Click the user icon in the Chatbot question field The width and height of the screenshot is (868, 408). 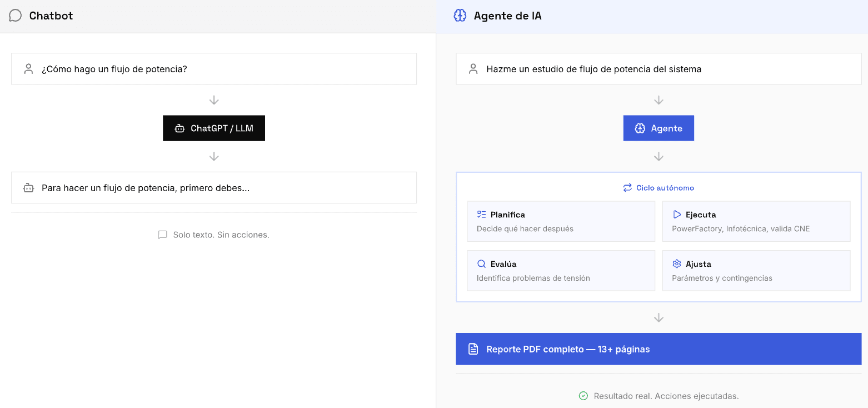pyautogui.click(x=28, y=68)
